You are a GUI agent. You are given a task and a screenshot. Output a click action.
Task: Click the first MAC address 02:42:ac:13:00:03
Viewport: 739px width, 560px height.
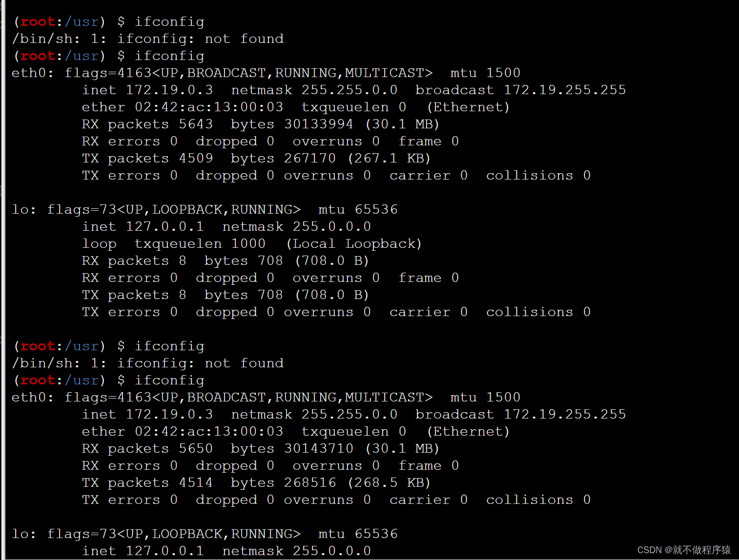pyautogui.click(x=209, y=107)
